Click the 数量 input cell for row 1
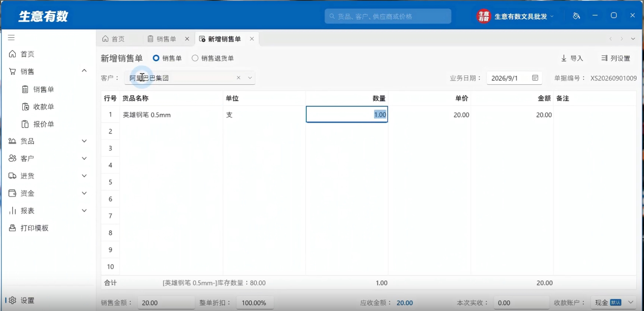The height and width of the screenshot is (311, 644). (x=347, y=114)
